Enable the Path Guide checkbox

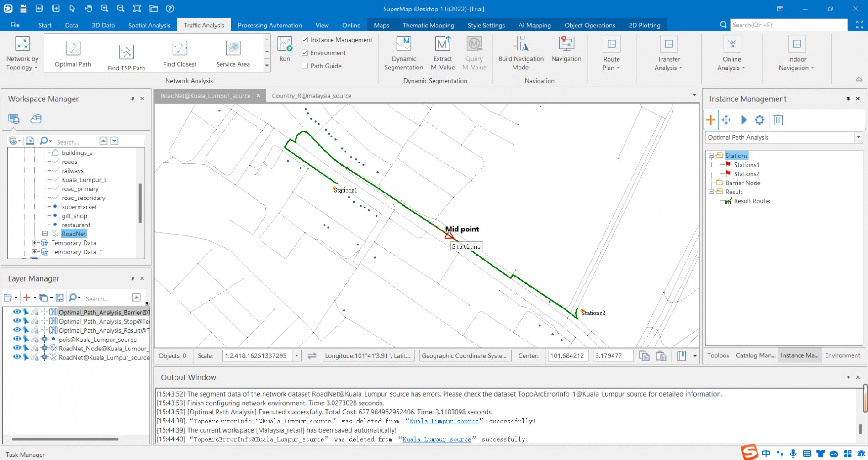pyautogui.click(x=305, y=66)
